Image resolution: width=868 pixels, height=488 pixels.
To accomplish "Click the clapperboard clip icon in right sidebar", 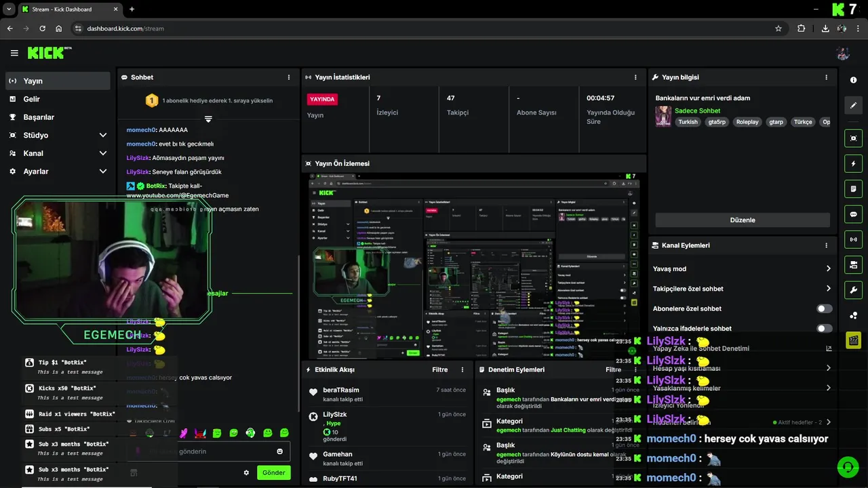I will click(853, 340).
